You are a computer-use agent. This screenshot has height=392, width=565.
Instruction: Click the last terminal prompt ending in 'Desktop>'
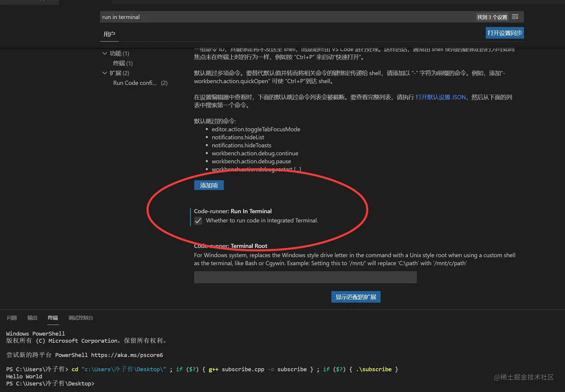pos(50,383)
